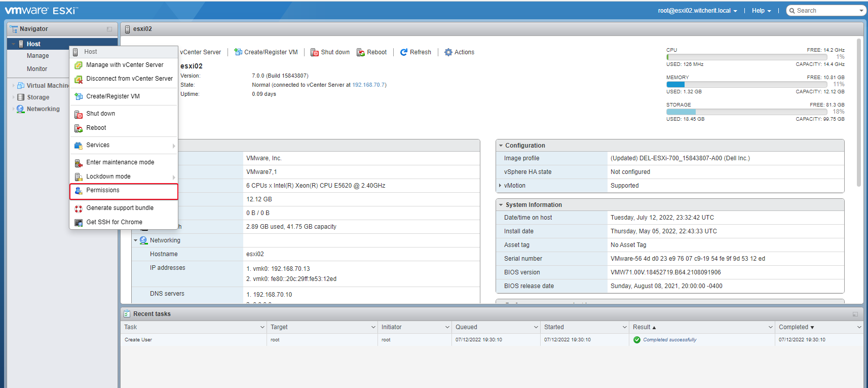The height and width of the screenshot is (388, 868).
Task: Open the Queued column dropdown
Action: [x=536, y=328]
